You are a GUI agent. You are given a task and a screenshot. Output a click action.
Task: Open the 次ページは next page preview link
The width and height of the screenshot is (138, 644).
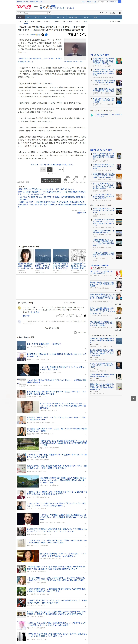click(52, 165)
